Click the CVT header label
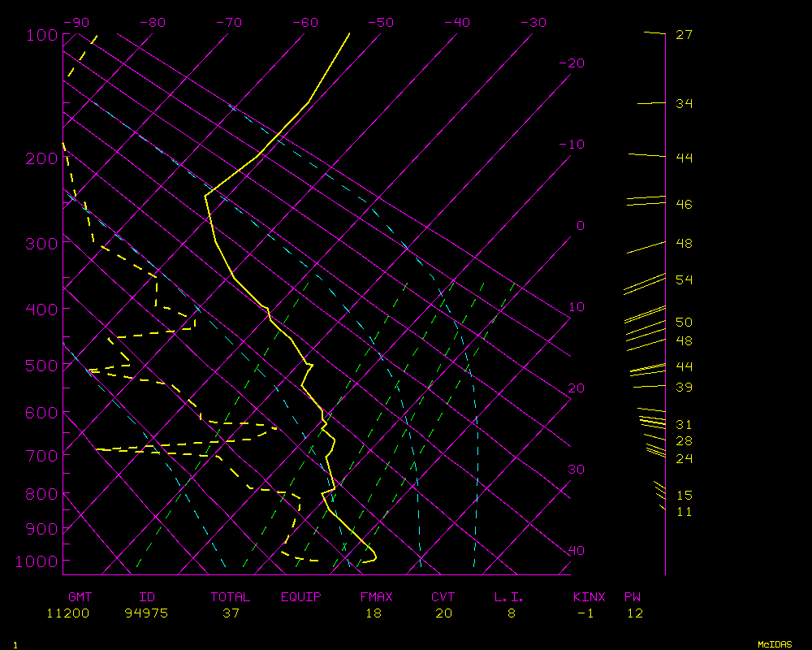812x650 pixels. [443, 597]
